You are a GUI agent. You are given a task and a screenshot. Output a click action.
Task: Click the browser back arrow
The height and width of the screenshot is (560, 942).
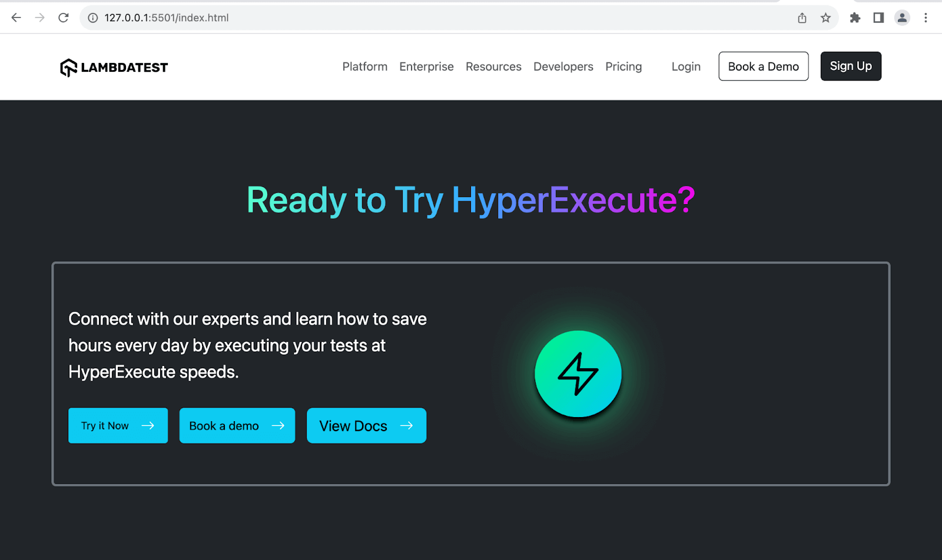click(x=16, y=18)
